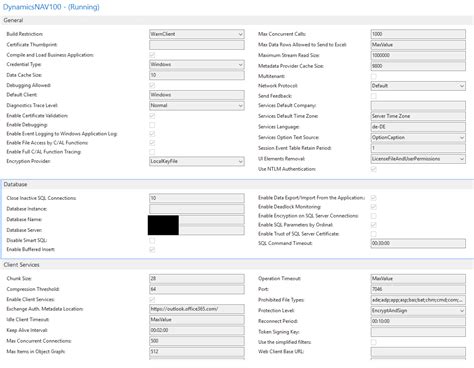Toggle Enable Data Export/Import From the Application
The height and width of the screenshot is (368, 474).
tap(374, 198)
